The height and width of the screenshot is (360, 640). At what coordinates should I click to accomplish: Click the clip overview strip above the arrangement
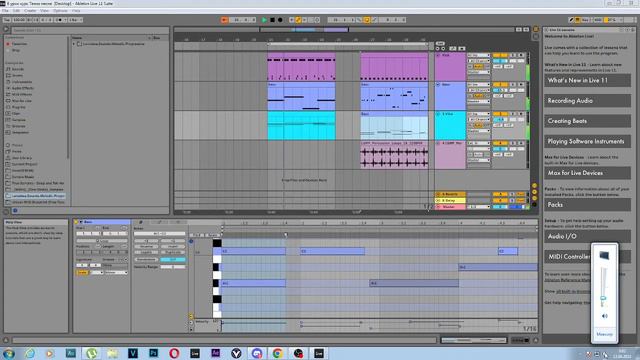click(x=345, y=29)
